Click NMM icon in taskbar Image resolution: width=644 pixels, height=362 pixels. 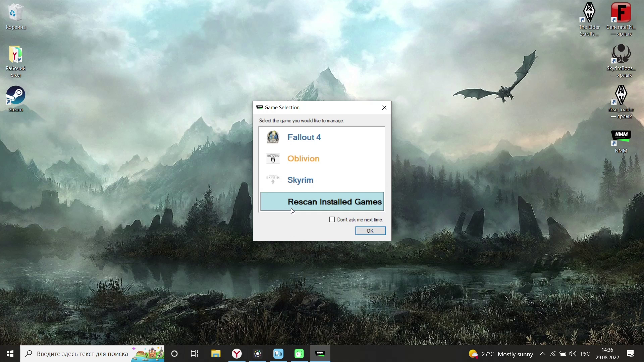(320, 354)
